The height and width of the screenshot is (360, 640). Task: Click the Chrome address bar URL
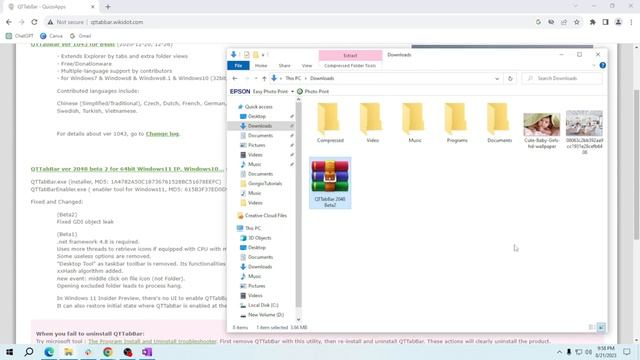tap(117, 22)
